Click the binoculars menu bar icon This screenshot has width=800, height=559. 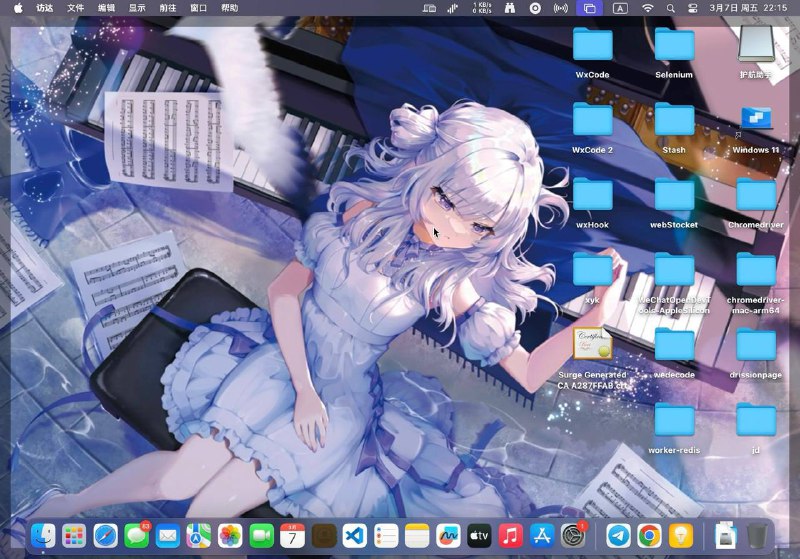click(x=510, y=8)
